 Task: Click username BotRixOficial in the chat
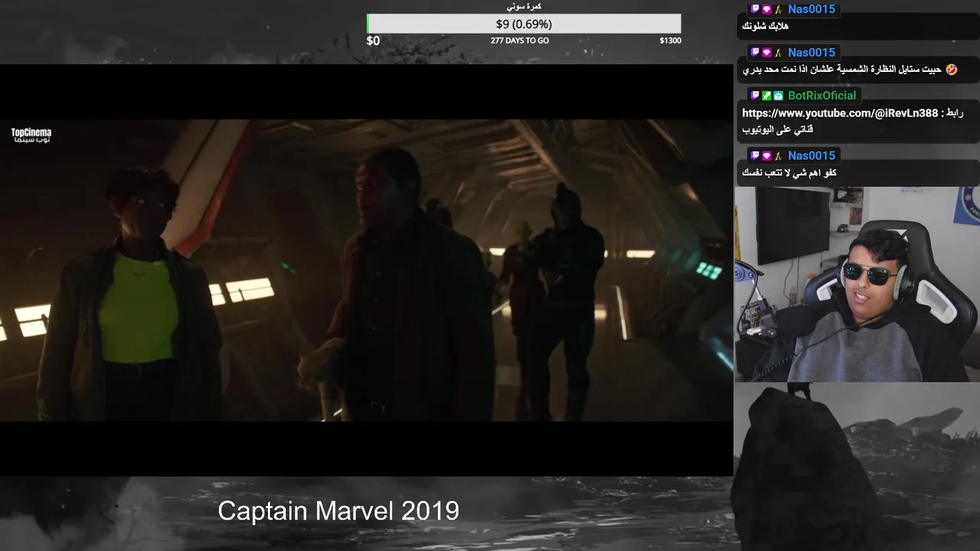822,96
